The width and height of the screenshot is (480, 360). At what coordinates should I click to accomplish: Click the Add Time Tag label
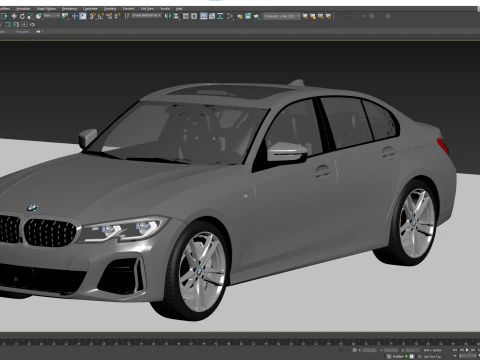(x=433, y=356)
